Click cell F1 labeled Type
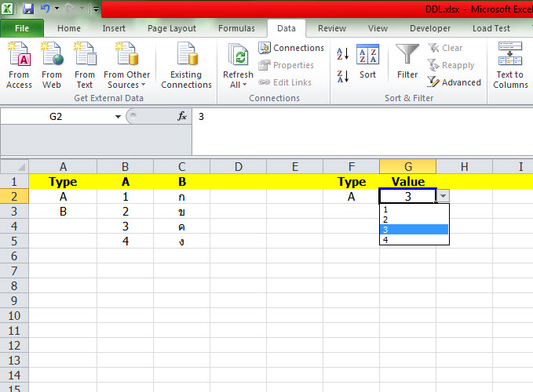This screenshot has width=533, height=392. 351,182
